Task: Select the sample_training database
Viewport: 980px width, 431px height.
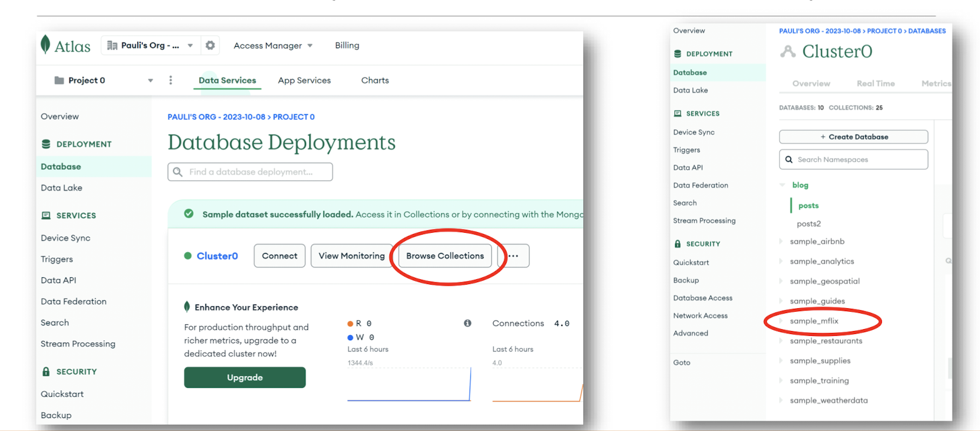Action: click(819, 380)
